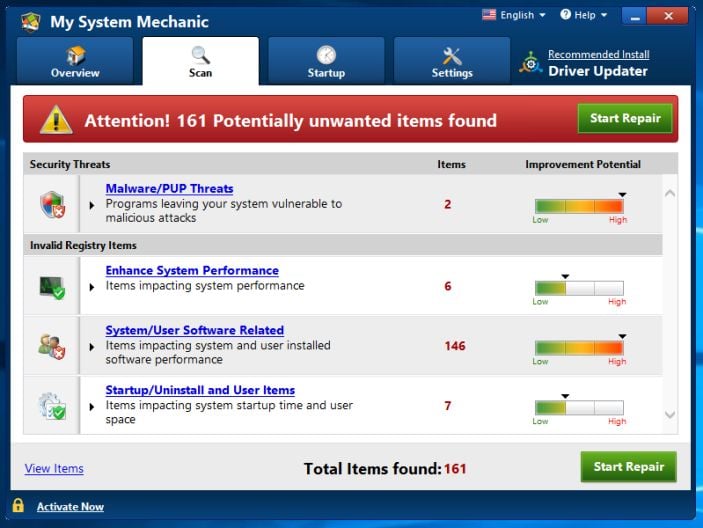Open Startup/Uninstall and User Items link

[x=200, y=390]
